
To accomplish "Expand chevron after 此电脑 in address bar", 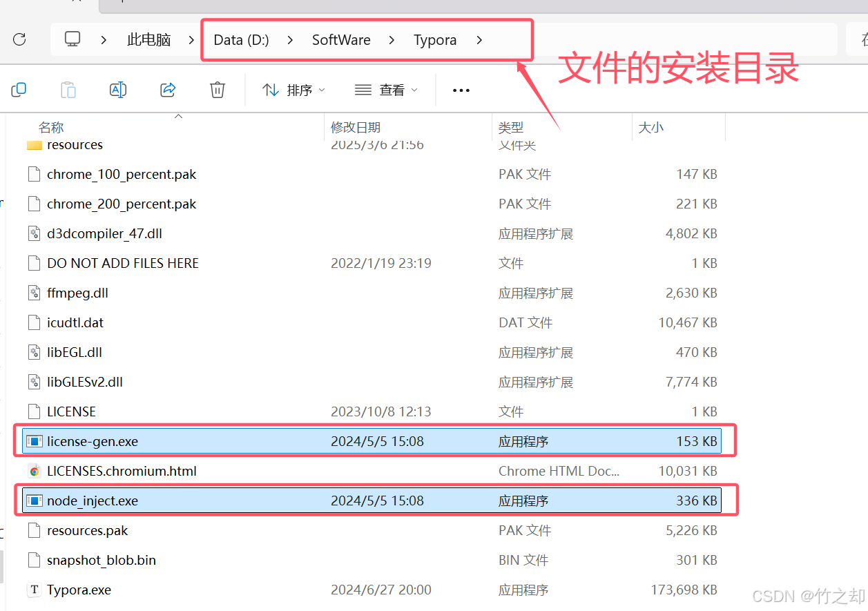I will point(191,40).
